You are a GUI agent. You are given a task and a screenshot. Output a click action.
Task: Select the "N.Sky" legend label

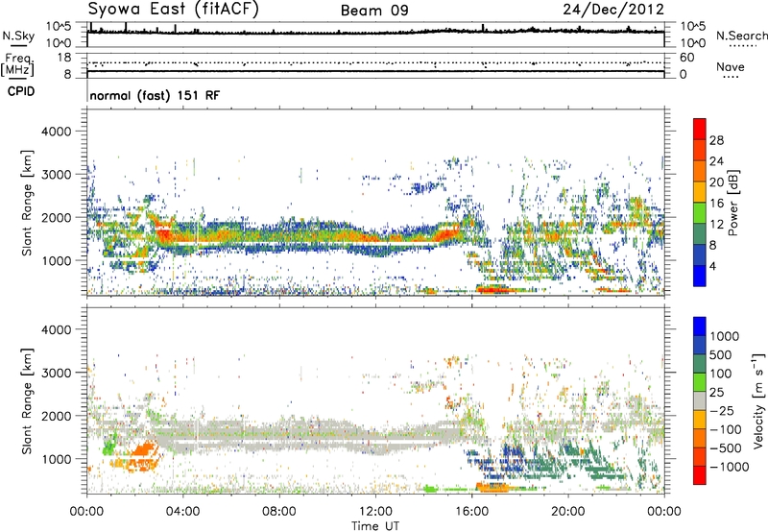[x=18, y=36]
